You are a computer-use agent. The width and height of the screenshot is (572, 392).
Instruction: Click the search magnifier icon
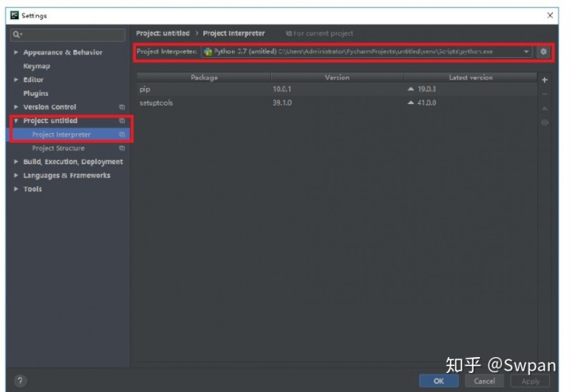click(17, 35)
